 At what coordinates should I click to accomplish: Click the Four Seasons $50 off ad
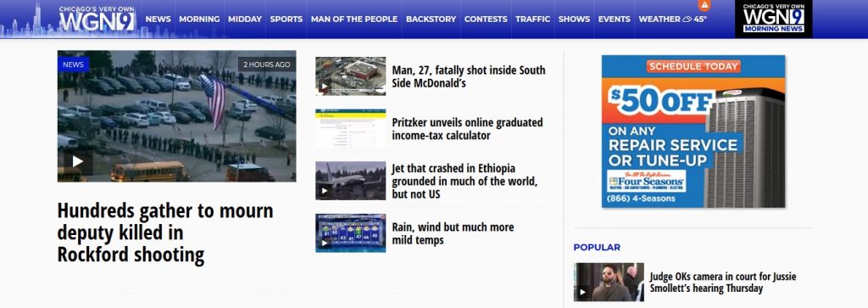(693, 132)
